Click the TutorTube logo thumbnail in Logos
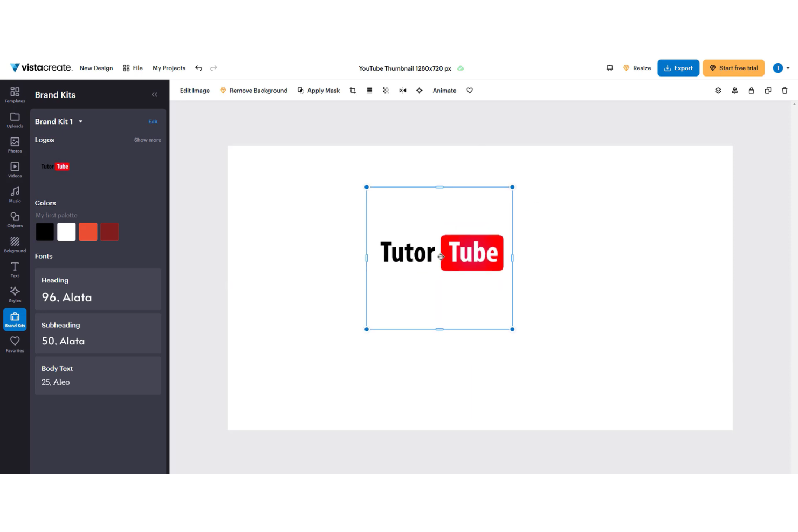 (55, 167)
